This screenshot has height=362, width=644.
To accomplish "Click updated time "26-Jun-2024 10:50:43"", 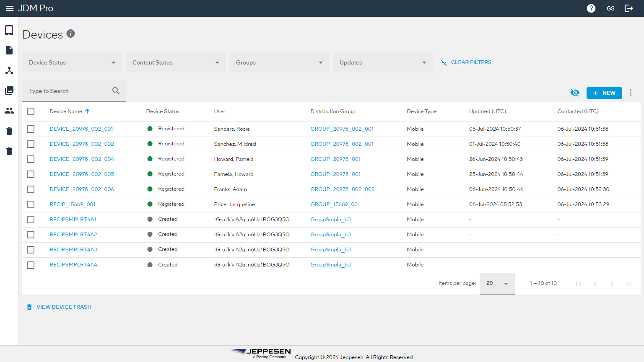I will (496, 159).
